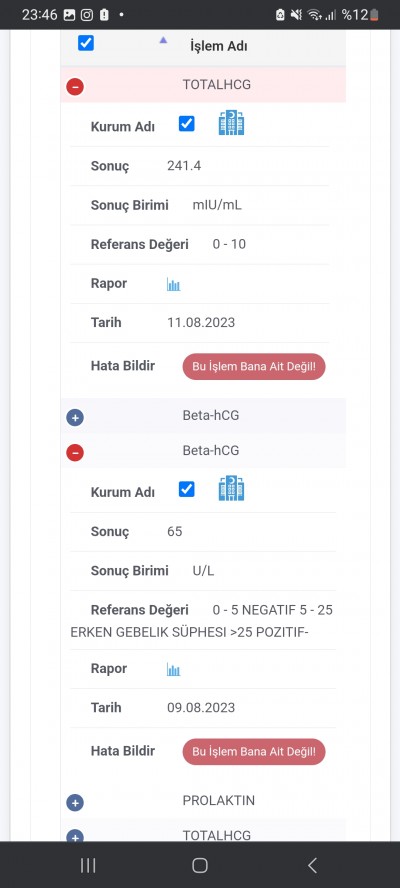Collapse the expanded TOTALHCG row
The width and height of the screenshot is (400, 888).
click(x=75, y=87)
